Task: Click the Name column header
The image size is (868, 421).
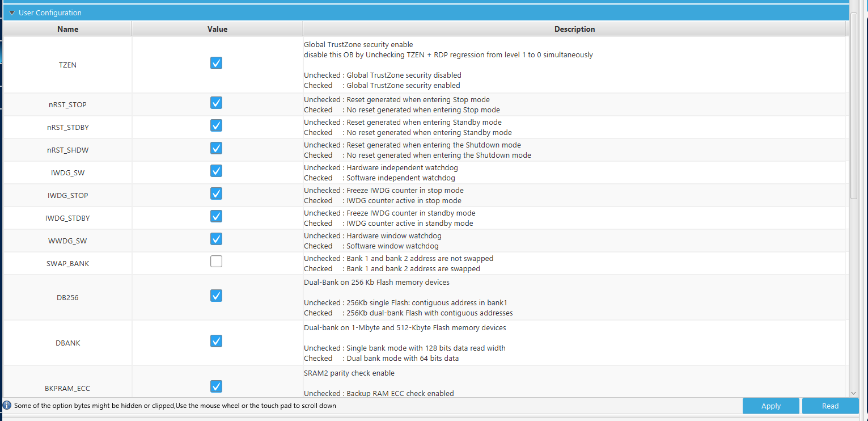Action: pyautogui.click(x=67, y=29)
